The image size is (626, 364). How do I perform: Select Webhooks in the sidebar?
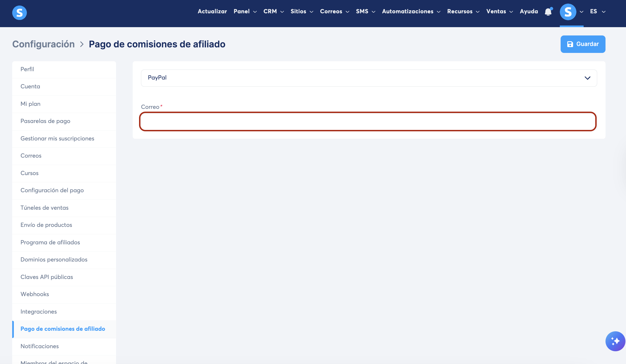pos(35,294)
